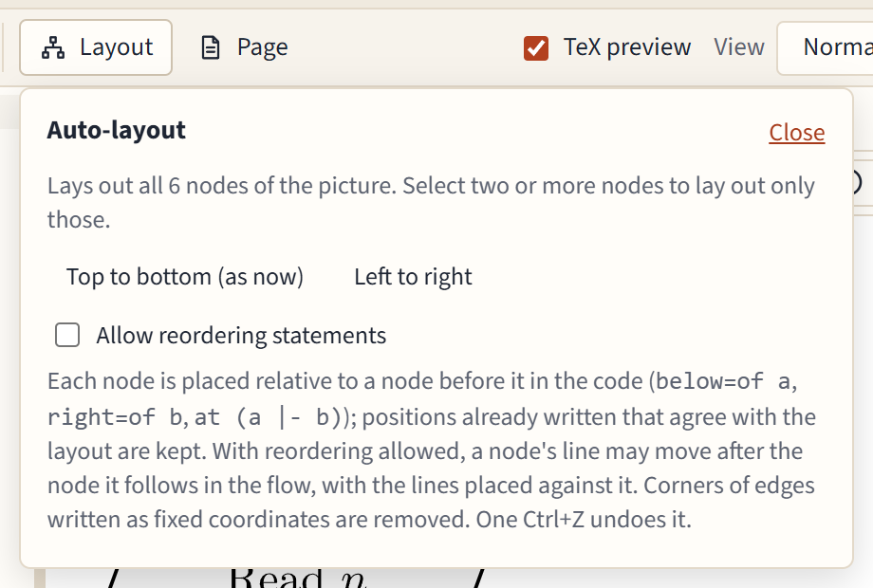873x588 pixels.
Task: Click the 'Lays out all 6 nodes' description
Action: click(431, 203)
